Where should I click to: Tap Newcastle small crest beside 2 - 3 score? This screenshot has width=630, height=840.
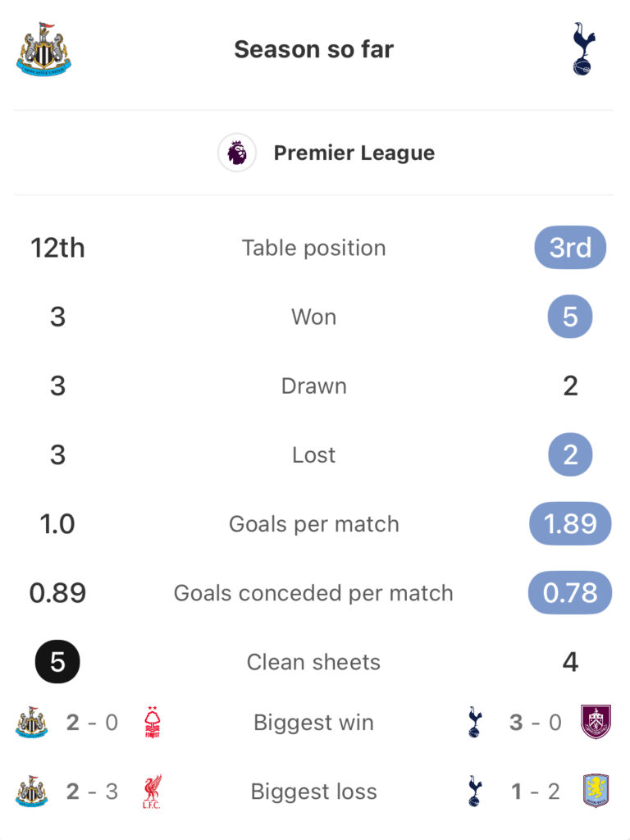point(32,792)
